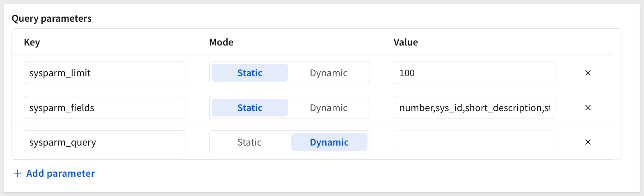Delete the sysparm_fields parameter with X
This screenshot has width=644, height=196.
(587, 107)
